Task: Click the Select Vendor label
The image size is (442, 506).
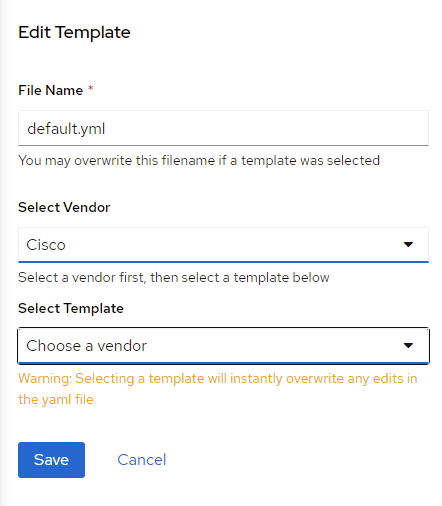Action: click(64, 207)
